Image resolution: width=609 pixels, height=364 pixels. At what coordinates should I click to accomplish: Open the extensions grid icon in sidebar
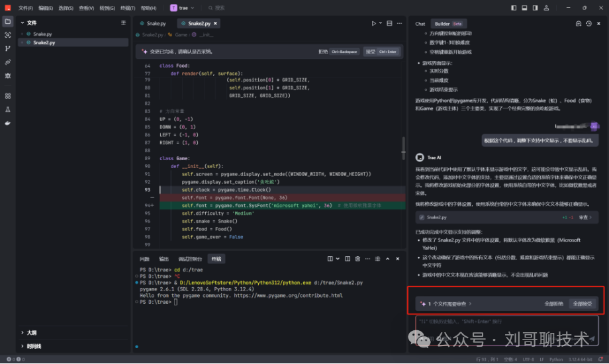8,96
